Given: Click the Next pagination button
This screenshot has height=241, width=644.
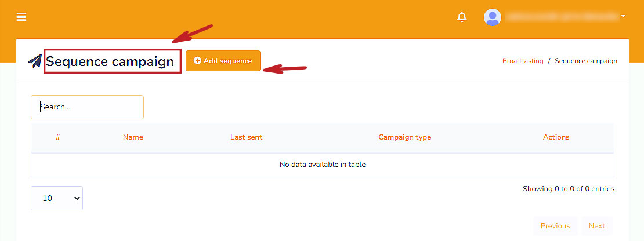Looking at the screenshot, I should coord(596,226).
